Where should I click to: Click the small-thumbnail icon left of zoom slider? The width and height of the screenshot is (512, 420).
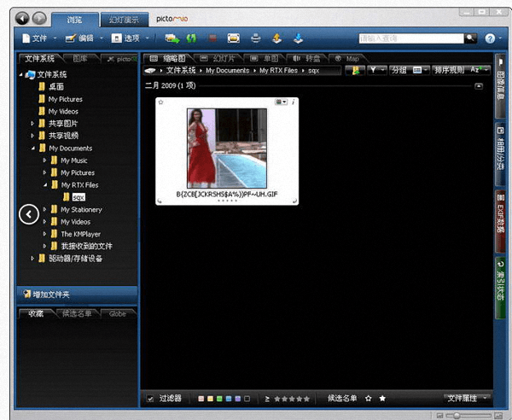(439, 416)
